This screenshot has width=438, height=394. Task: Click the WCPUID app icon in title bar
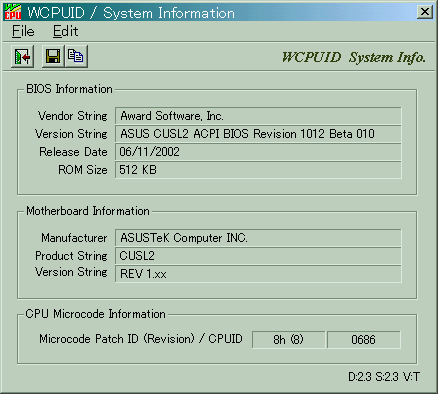13,12
